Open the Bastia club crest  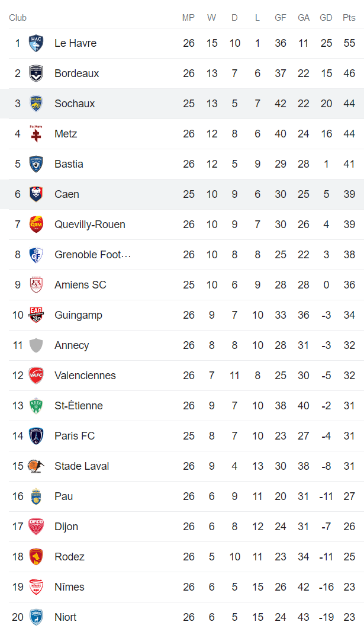[x=36, y=164]
